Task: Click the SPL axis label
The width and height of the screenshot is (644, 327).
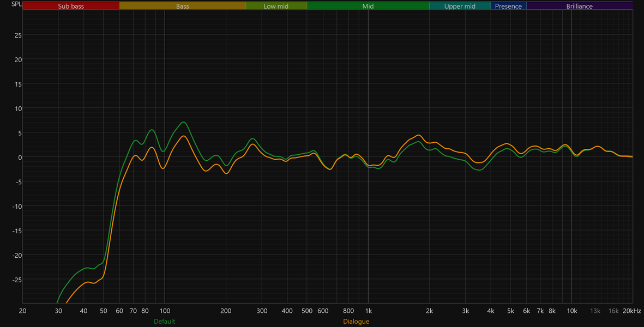Action: [16, 4]
